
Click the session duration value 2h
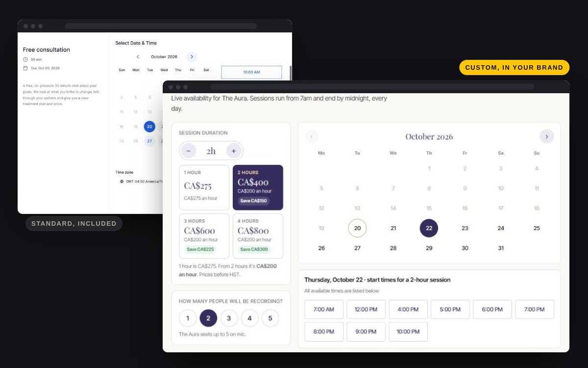211,151
